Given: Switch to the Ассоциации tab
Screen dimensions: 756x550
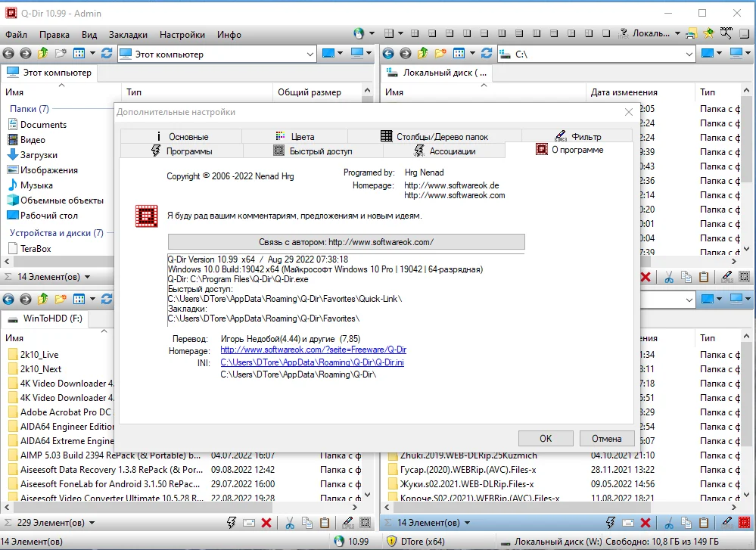Looking at the screenshot, I should (x=444, y=151).
